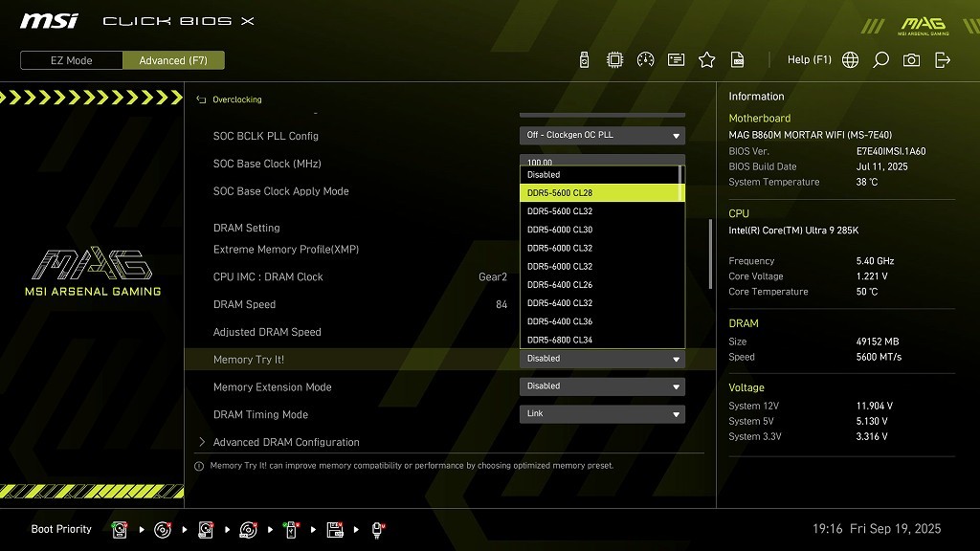
Task: Open the hardware monitor gauge icon
Action: tap(645, 60)
